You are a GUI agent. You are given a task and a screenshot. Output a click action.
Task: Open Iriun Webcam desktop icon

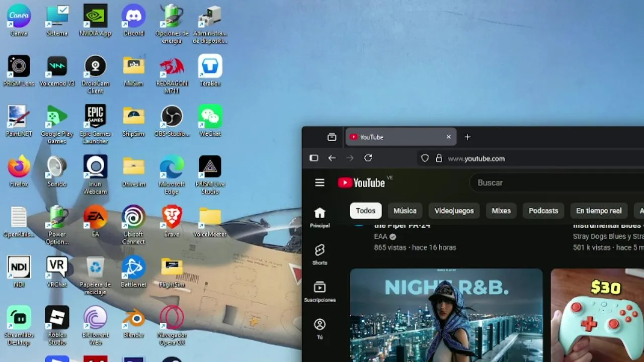point(95,175)
